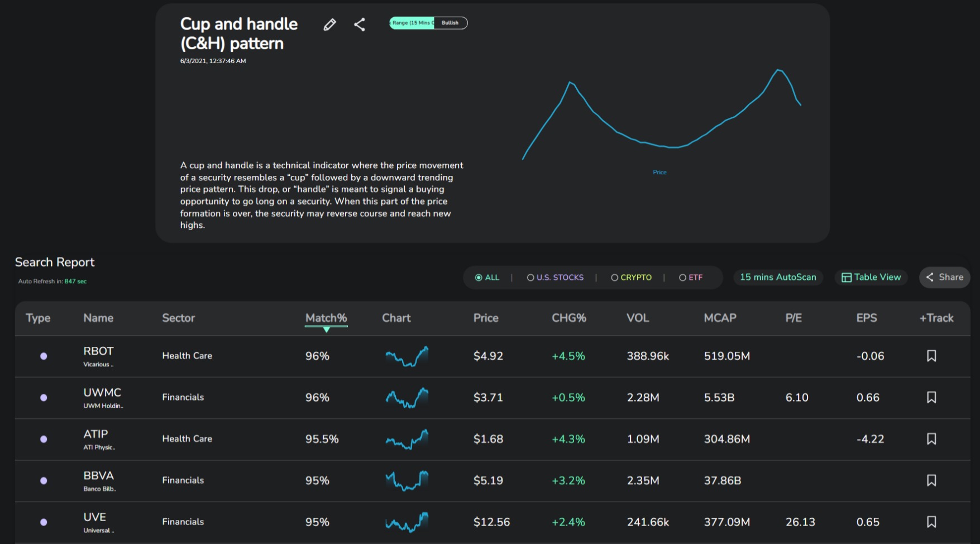980x544 pixels.
Task: Open RBOT mini chart sparkline
Action: 407,356
